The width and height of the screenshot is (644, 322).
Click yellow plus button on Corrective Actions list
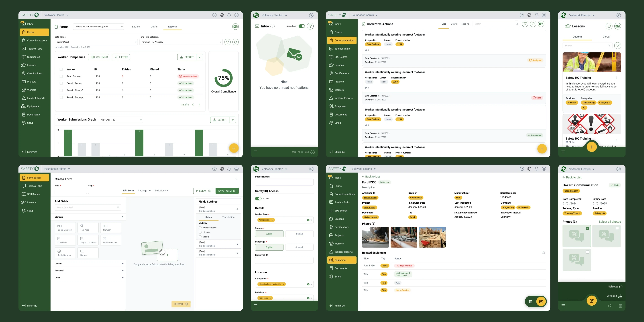(x=542, y=149)
